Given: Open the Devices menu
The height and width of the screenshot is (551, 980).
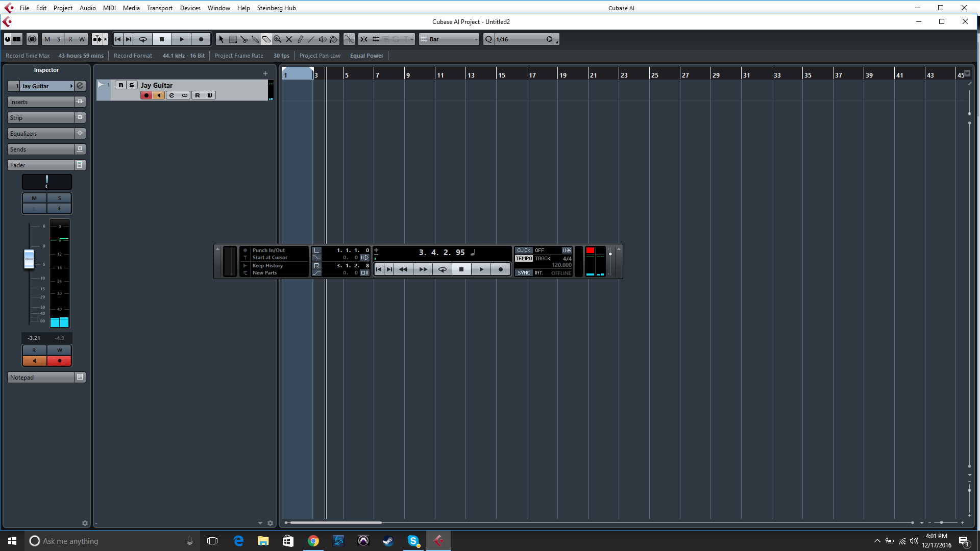Looking at the screenshot, I should point(190,8).
